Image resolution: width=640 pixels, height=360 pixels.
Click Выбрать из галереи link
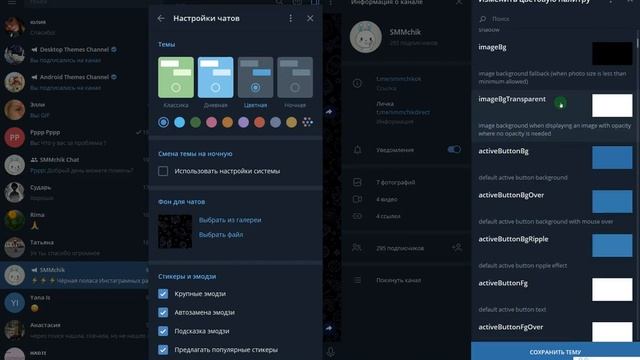[x=230, y=220]
